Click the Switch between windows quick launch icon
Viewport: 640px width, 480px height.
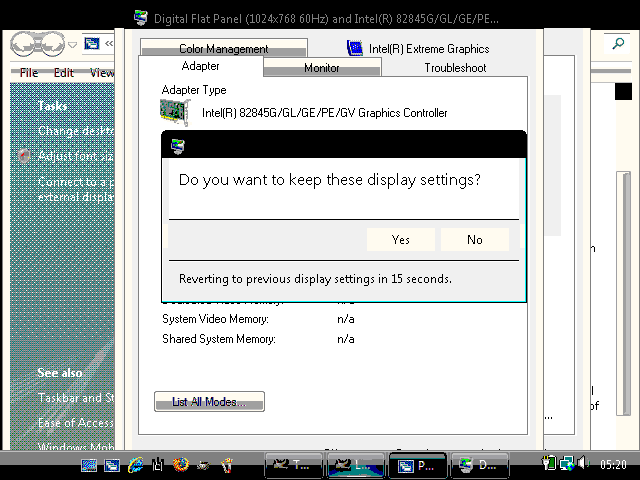click(x=112, y=464)
